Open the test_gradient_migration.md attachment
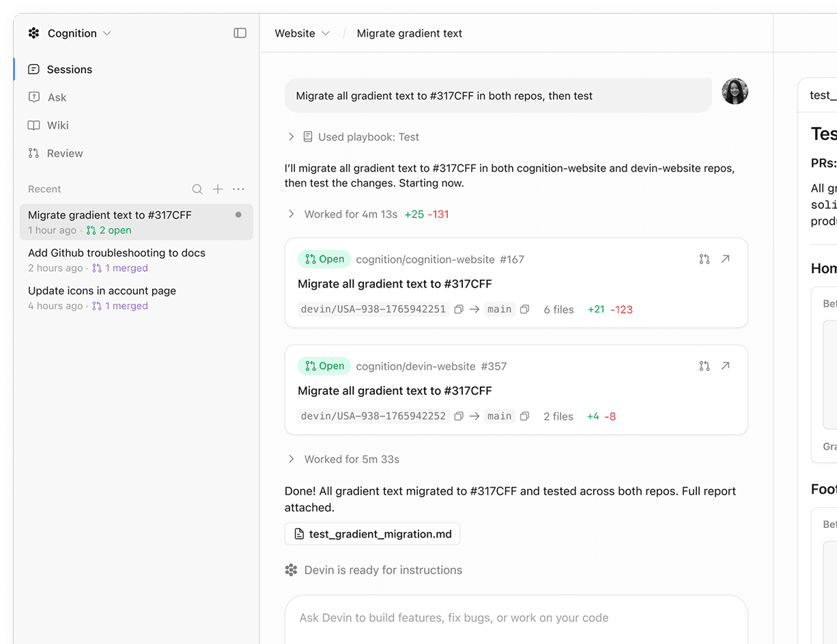This screenshot has width=837, height=644. [x=373, y=534]
